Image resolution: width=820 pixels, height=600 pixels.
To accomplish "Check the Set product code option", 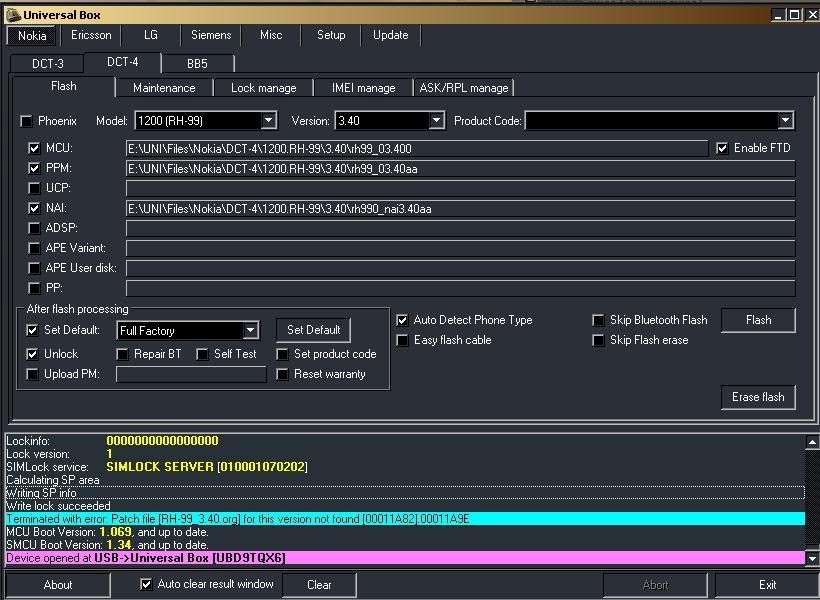I will [282, 355].
